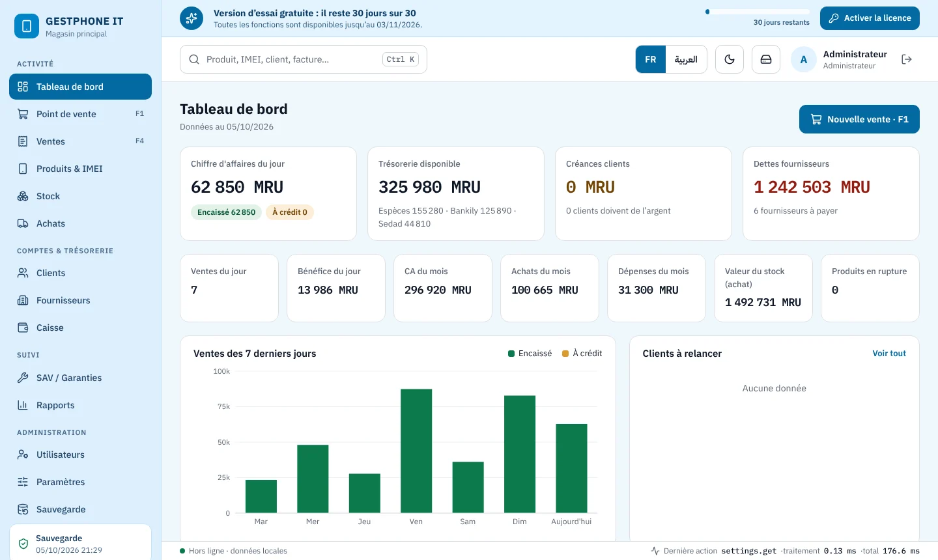Click the Fournisseurs building icon

(x=23, y=300)
